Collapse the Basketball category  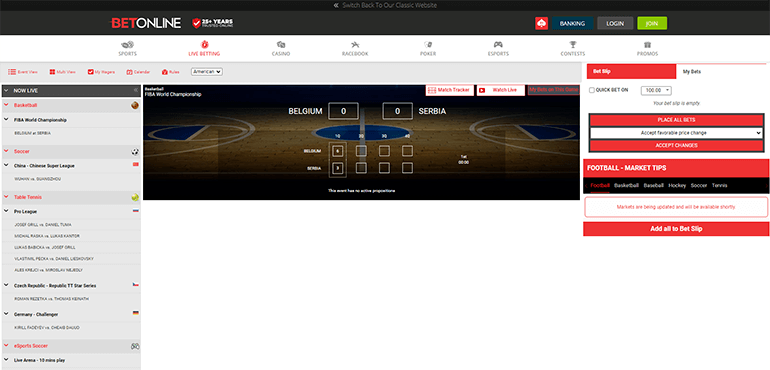pyautogui.click(x=6, y=105)
